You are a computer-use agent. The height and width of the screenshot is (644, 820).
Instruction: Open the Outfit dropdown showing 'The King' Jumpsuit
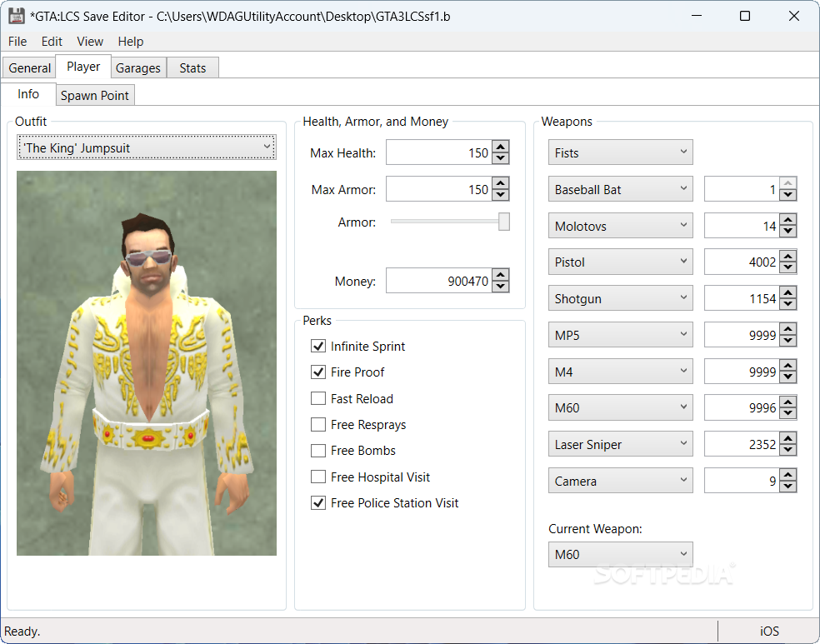coord(147,148)
